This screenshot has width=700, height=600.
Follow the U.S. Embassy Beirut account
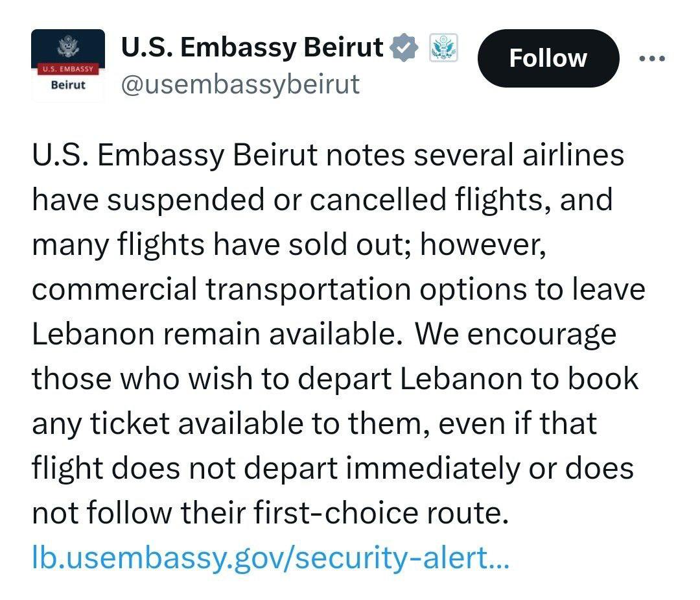(x=548, y=58)
